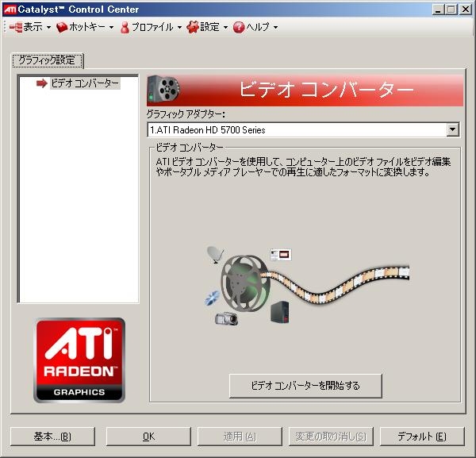Switch to the グラフィック設定 tab

point(48,60)
